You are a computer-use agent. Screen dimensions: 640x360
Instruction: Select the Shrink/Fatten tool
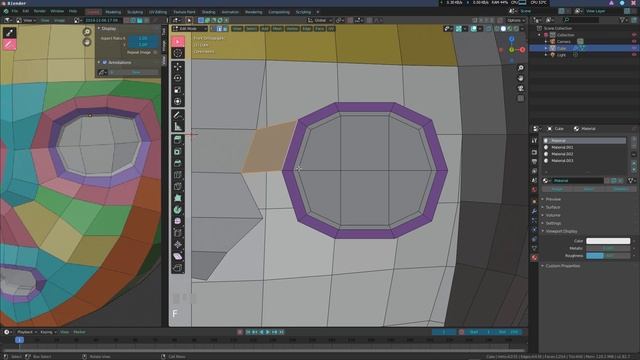click(178, 245)
